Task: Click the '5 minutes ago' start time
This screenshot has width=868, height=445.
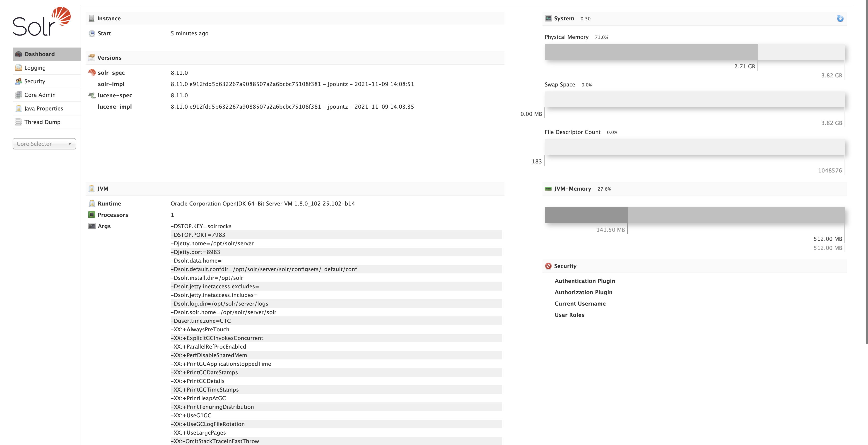Action: pyautogui.click(x=189, y=33)
